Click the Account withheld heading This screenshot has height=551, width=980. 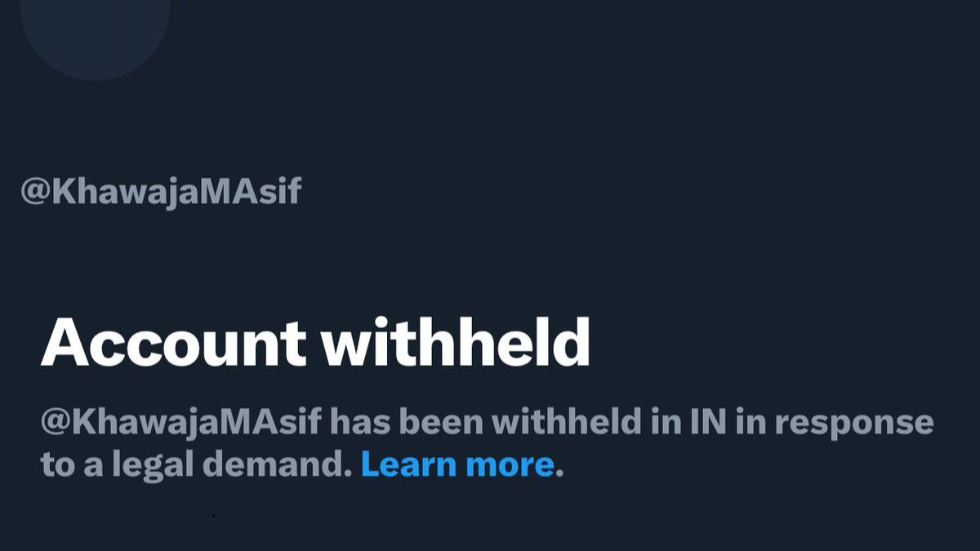point(315,343)
